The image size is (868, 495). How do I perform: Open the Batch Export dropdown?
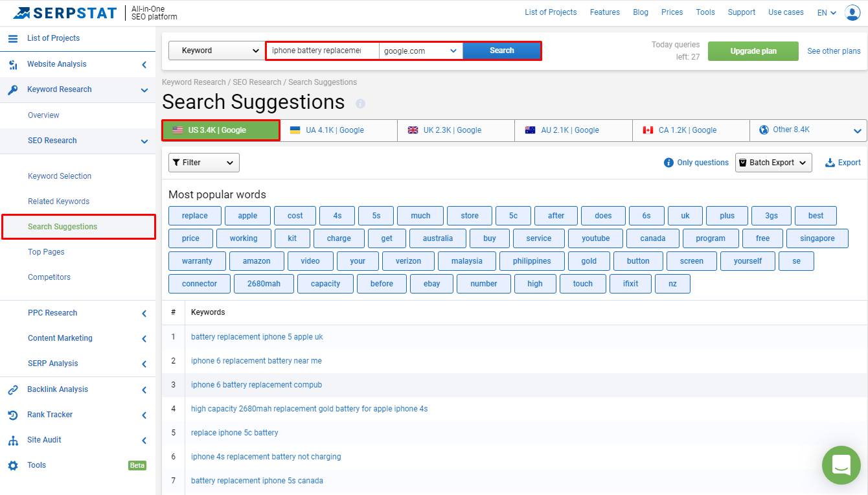pyautogui.click(x=773, y=163)
